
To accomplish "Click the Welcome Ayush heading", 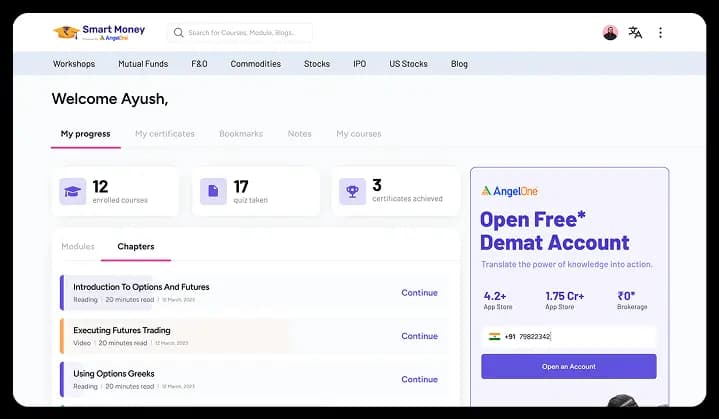I will pos(110,99).
